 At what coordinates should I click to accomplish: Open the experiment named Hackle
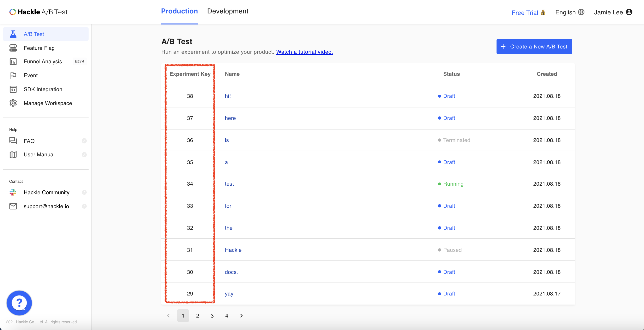point(233,250)
